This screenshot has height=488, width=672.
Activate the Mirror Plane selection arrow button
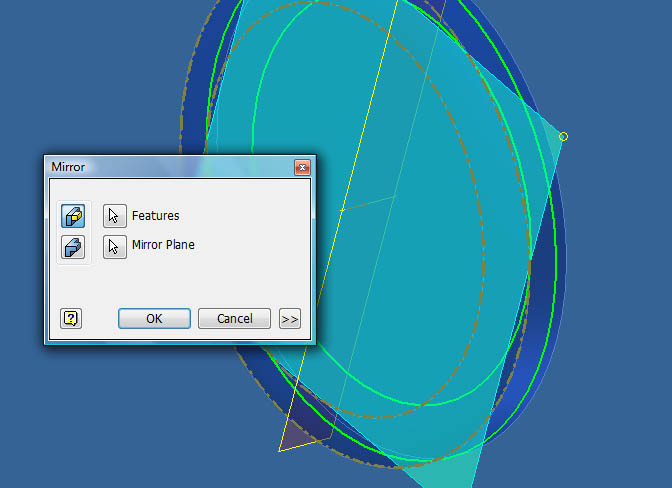(x=114, y=247)
